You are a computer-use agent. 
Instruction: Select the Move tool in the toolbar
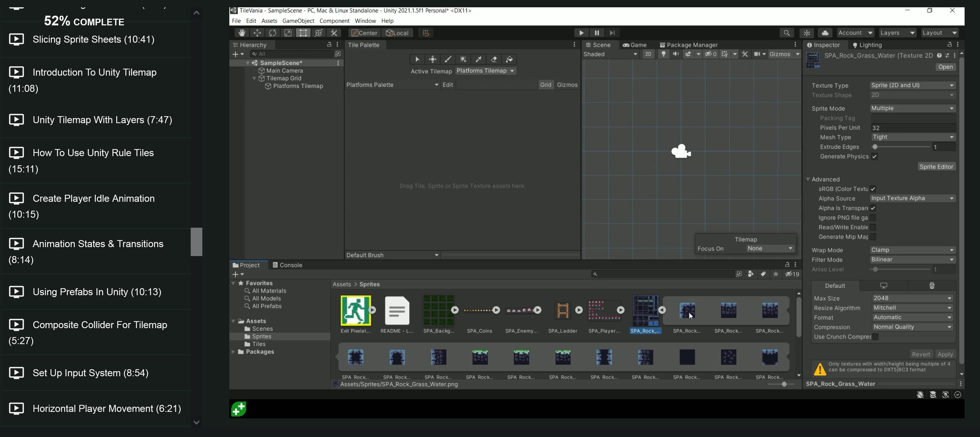[x=257, y=33]
